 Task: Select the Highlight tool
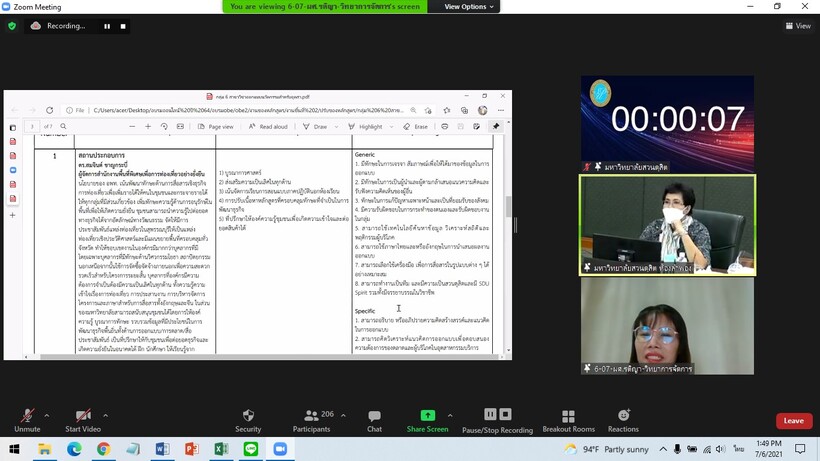click(365, 126)
